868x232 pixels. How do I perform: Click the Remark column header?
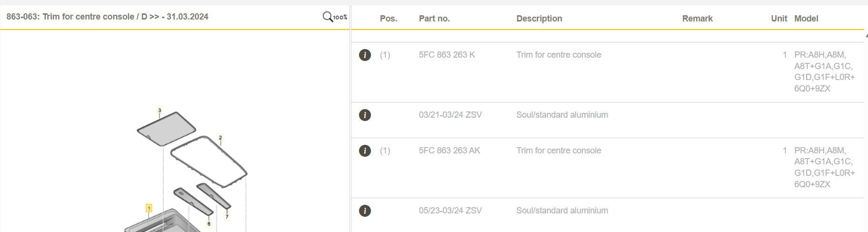tap(697, 19)
